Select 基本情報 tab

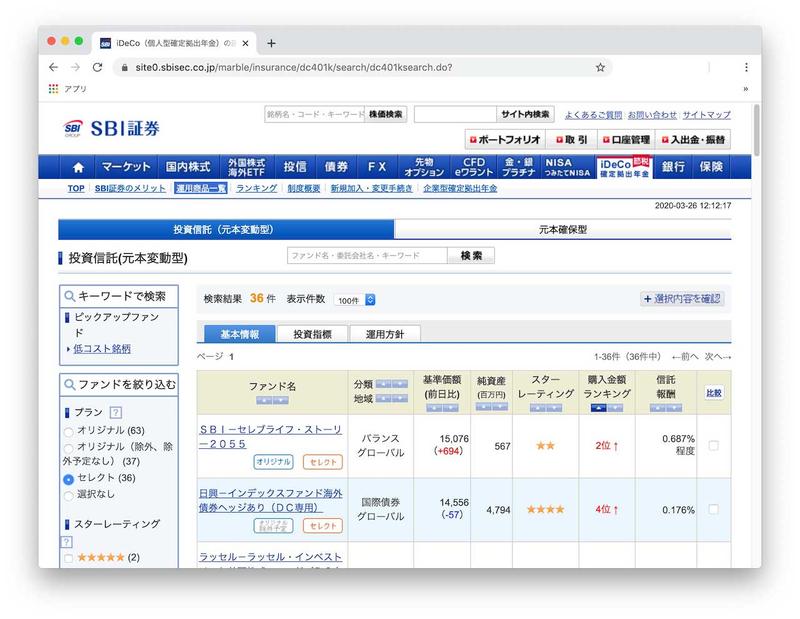(x=240, y=334)
